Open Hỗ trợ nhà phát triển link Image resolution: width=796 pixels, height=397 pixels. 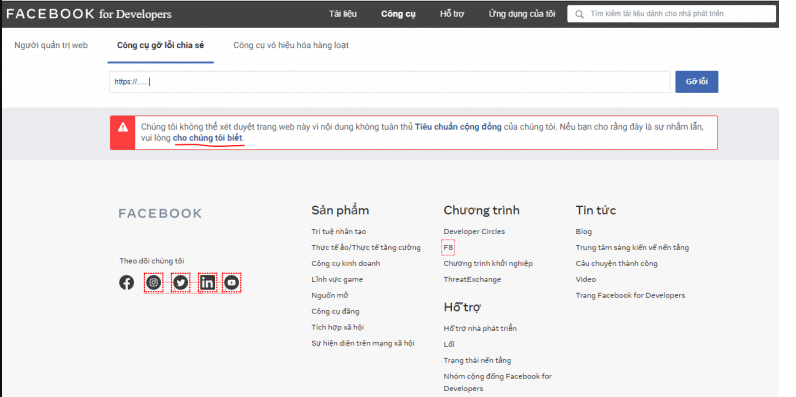click(x=480, y=328)
